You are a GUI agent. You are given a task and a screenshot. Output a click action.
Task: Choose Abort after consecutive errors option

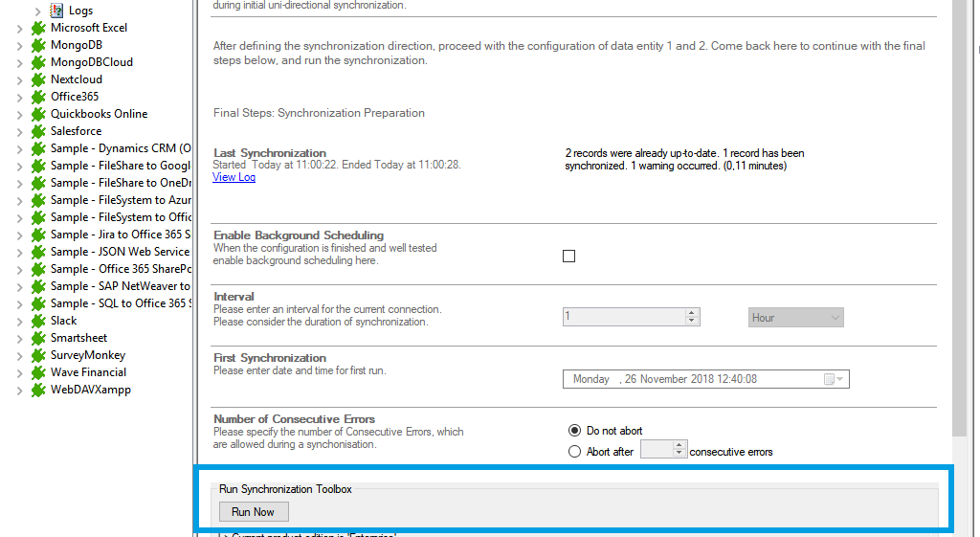pos(574,451)
